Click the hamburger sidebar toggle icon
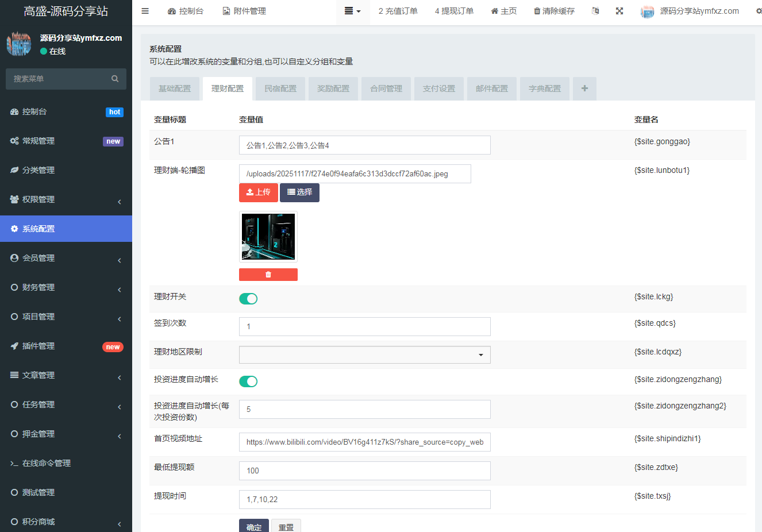 point(145,11)
